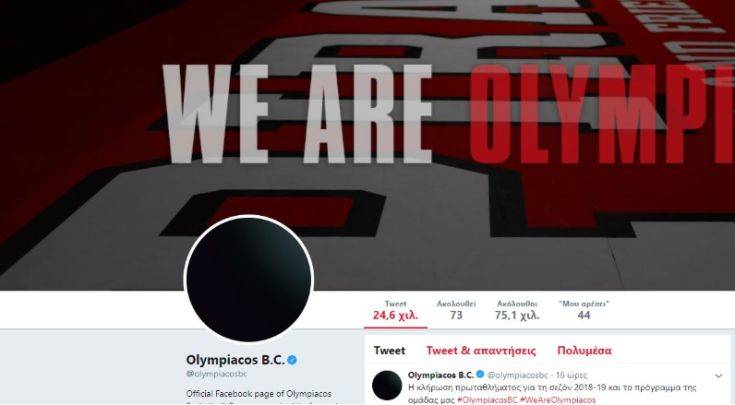The width and height of the screenshot is (735, 405).
Task: Open the Ακόλουθοι 75,1 χιλ. followers list
Action: (517, 310)
